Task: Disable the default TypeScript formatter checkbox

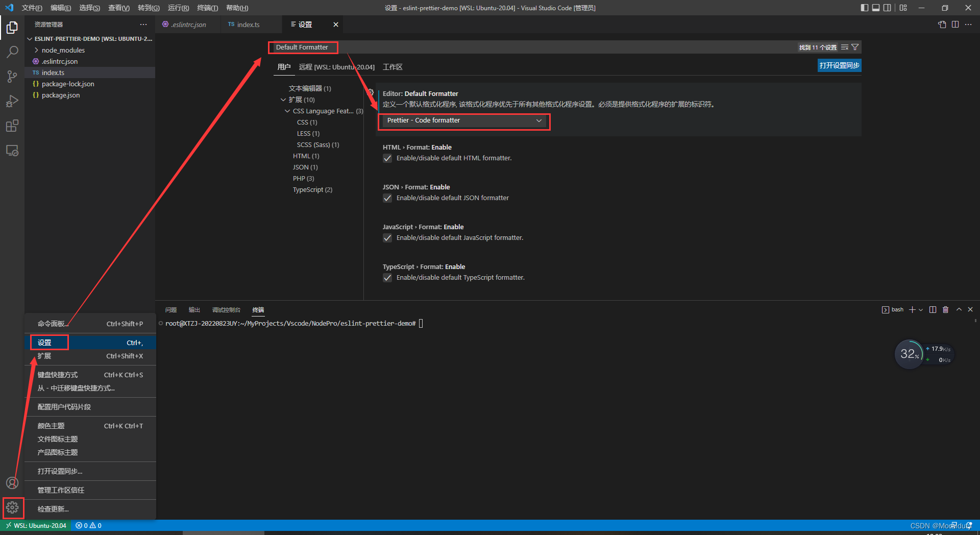Action: coord(387,278)
